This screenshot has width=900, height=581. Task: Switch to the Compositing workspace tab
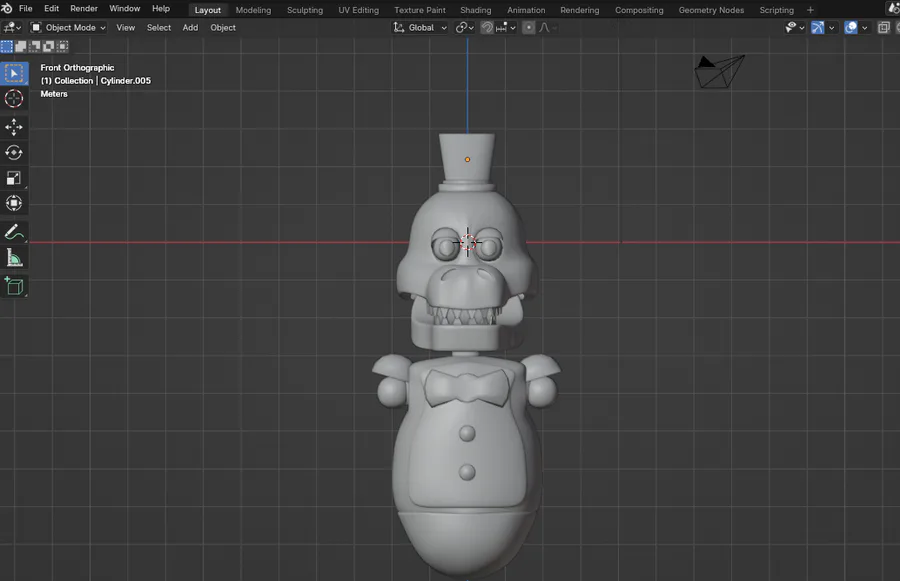click(639, 10)
